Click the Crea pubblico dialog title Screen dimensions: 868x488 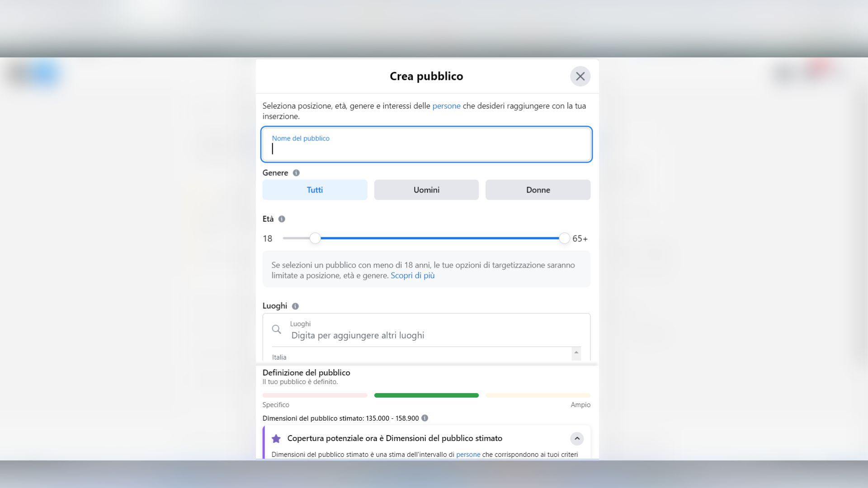coord(425,76)
